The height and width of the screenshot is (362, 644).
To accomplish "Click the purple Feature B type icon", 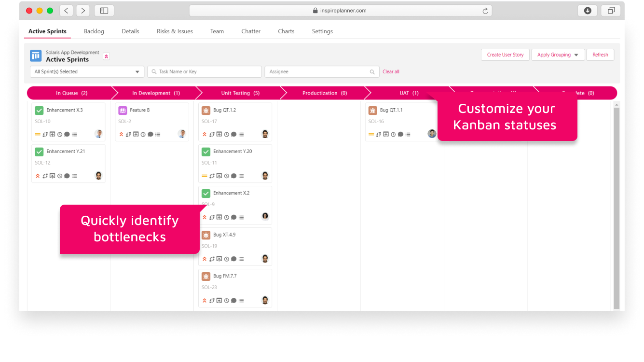I will click(x=123, y=111).
